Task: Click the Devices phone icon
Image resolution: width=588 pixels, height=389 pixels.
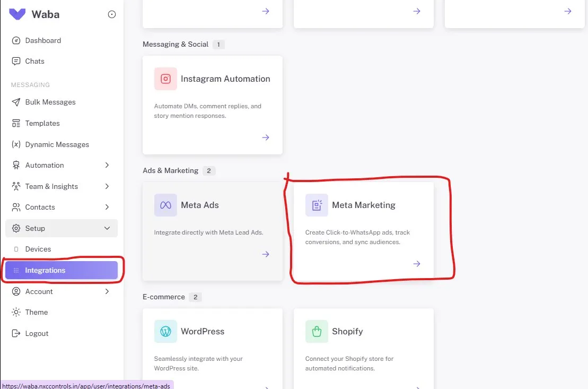Action: point(16,249)
